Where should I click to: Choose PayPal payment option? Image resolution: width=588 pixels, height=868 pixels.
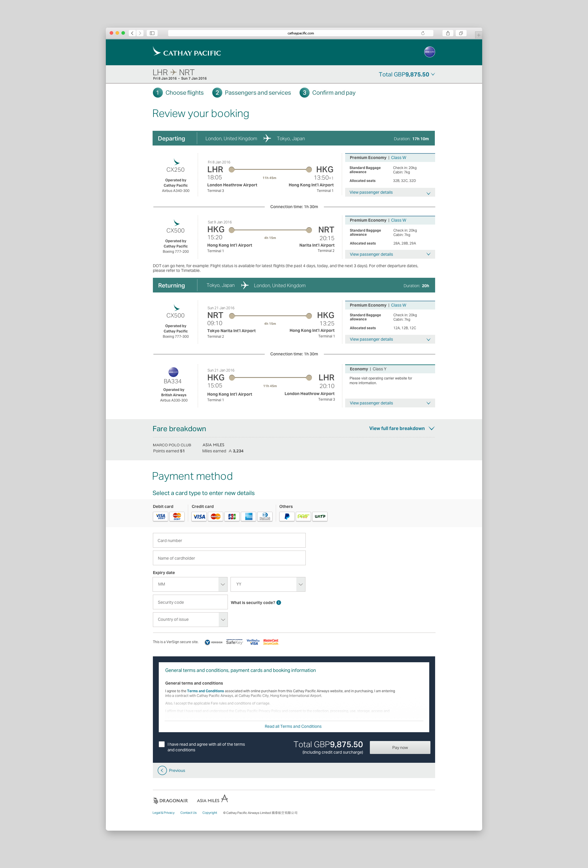click(287, 516)
